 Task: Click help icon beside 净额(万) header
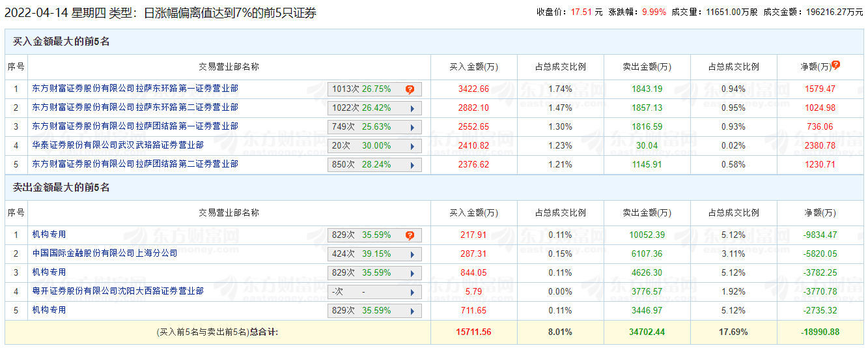836,65
